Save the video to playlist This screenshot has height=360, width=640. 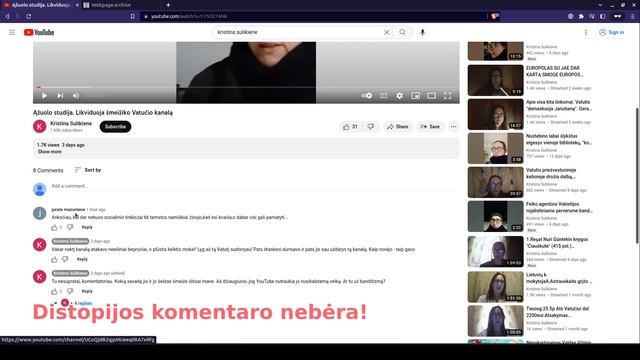tap(430, 127)
